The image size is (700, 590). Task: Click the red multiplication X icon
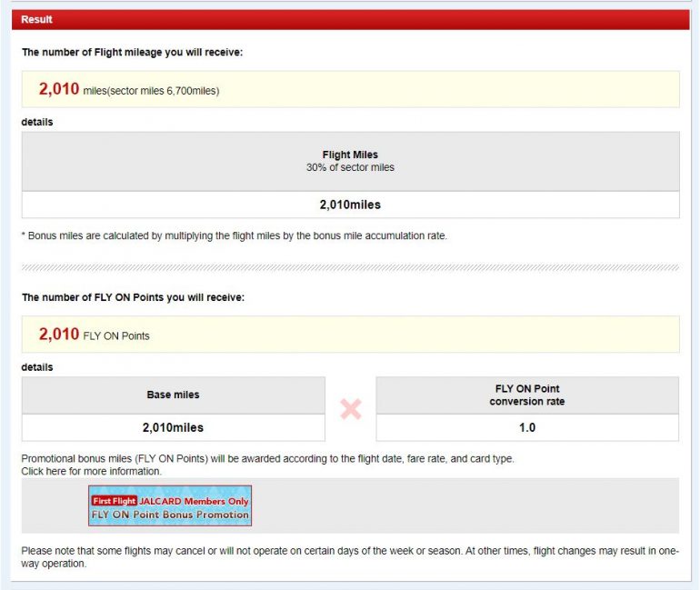[350, 409]
